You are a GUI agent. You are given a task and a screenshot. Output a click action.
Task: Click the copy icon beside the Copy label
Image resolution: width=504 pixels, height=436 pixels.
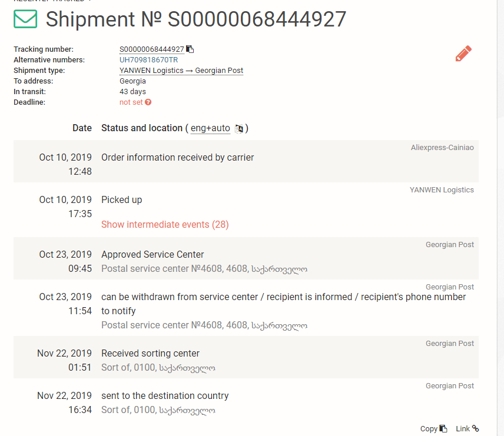pos(443,429)
